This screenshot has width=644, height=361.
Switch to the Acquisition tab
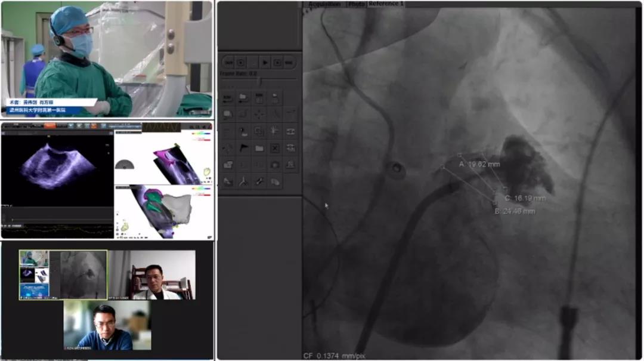click(x=324, y=4)
